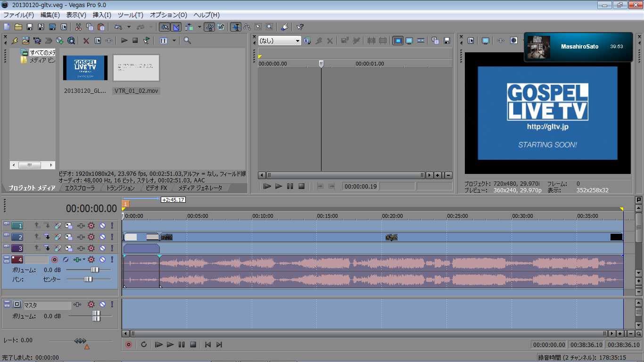The width and height of the screenshot is (644, 362).
Task: Arm audio track 4 for recording
Action: pyautogui.click(x=55, y=260)
